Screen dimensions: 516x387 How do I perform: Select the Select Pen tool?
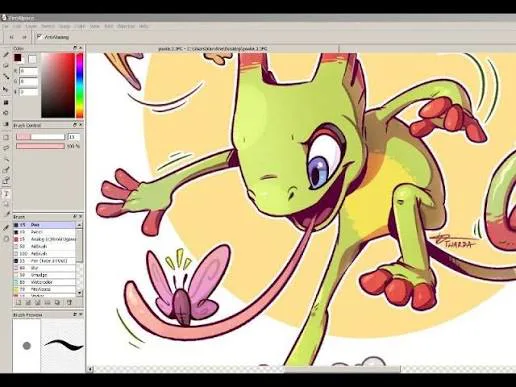[6, 170]
